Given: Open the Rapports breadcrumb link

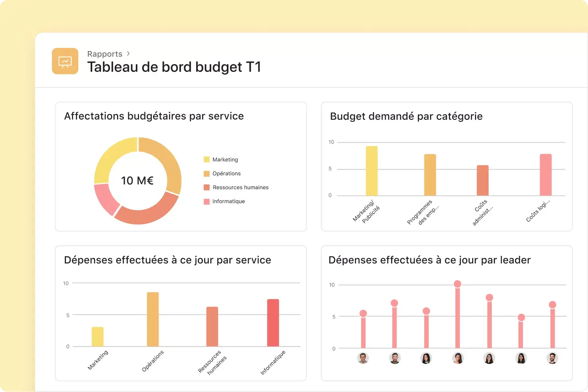Looking at the screenshot, I should pyautogui.click(x=105, y=53).
